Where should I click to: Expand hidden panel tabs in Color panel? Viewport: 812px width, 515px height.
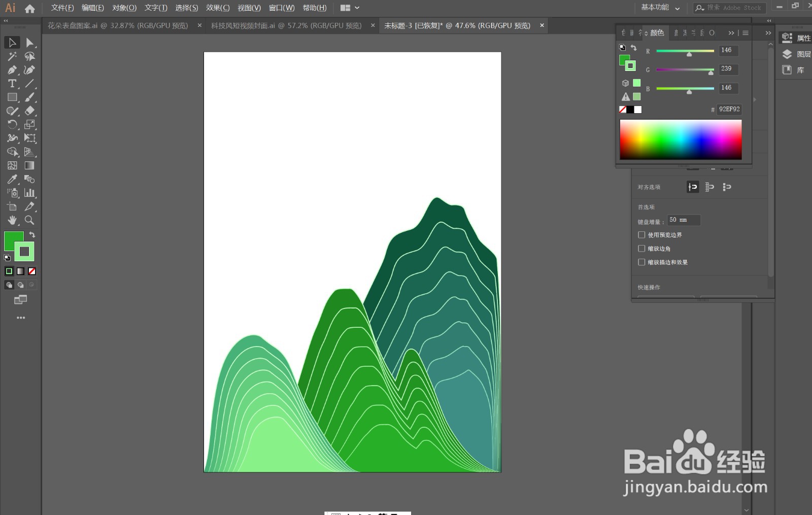tap(731, 33)
